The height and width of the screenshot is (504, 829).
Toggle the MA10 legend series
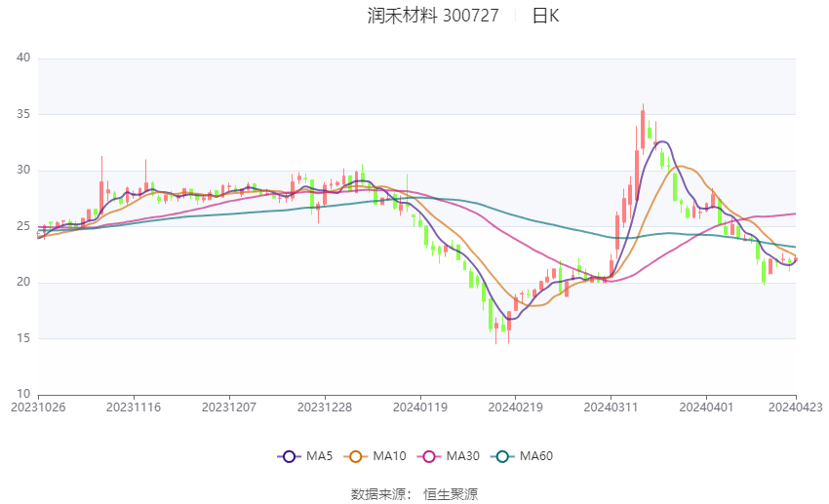pyautogui.click(x=375, y=456)
